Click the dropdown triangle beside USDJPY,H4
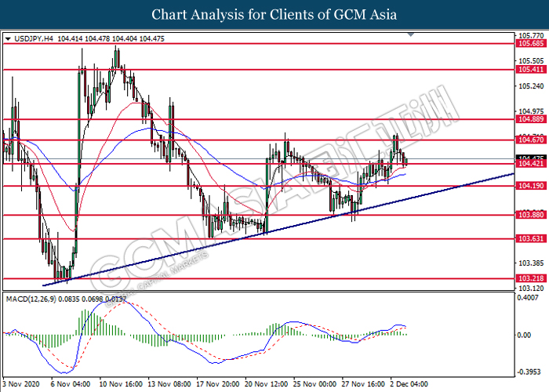 pyautogui.click(x=8, y=39)
